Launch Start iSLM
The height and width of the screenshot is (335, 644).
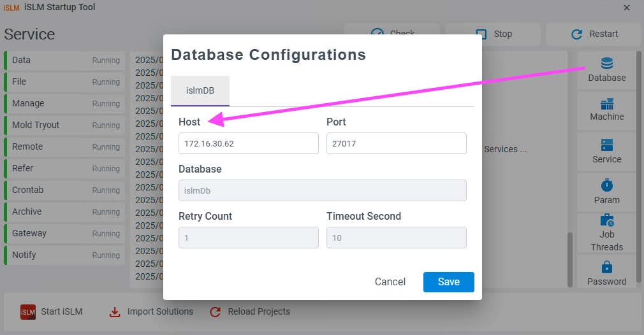pyautogui.click(x=52, y=311)
